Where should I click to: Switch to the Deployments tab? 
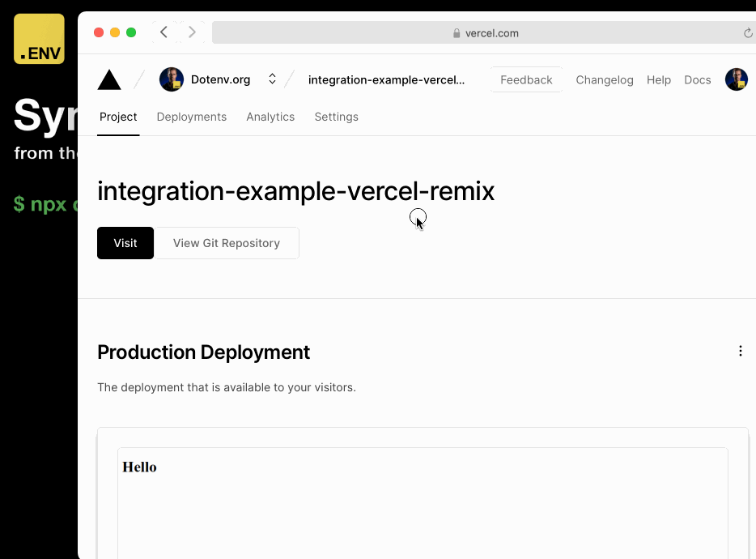[x=191, y=117]
